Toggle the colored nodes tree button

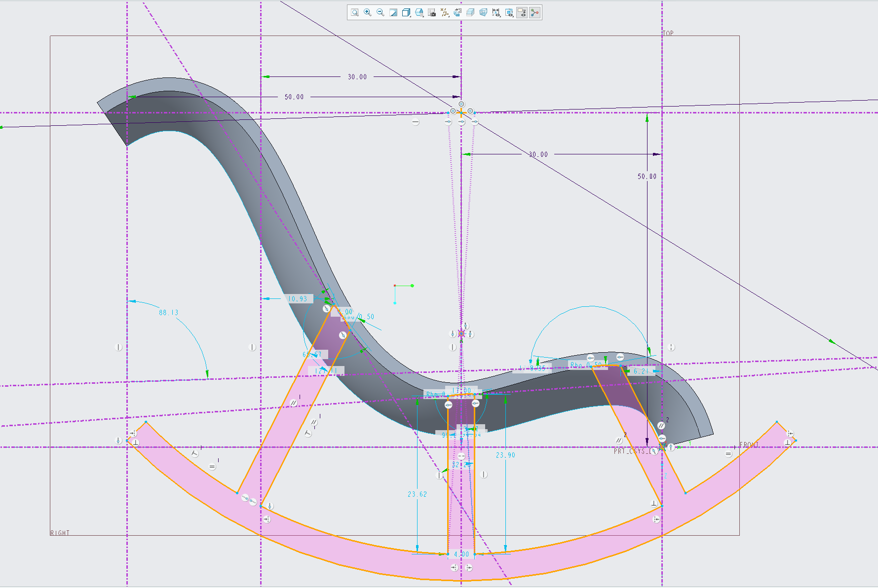[535, 12]
